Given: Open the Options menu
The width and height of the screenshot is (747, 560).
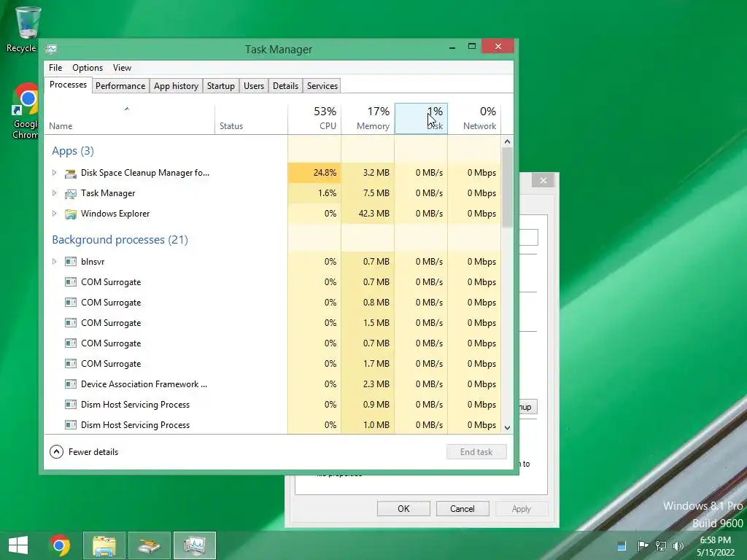Looking at the screenshot, I should pos(88,68).
